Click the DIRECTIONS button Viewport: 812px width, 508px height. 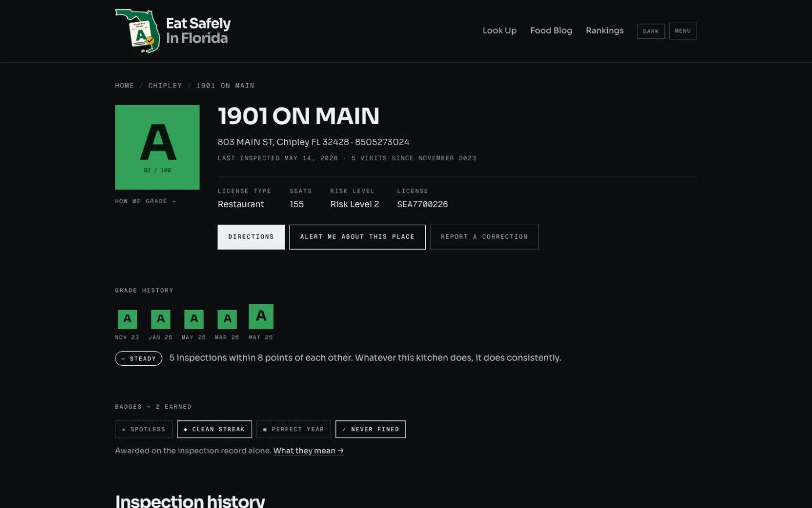point(251,237)
